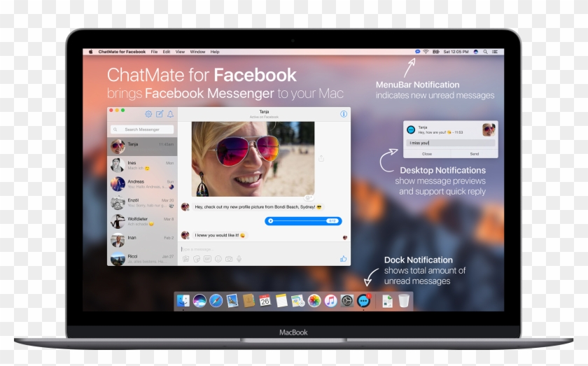This screenshot has width=588, height=366.
Task: Open the sunglasses profile photo in chat
Action: (x=253, y=159)
